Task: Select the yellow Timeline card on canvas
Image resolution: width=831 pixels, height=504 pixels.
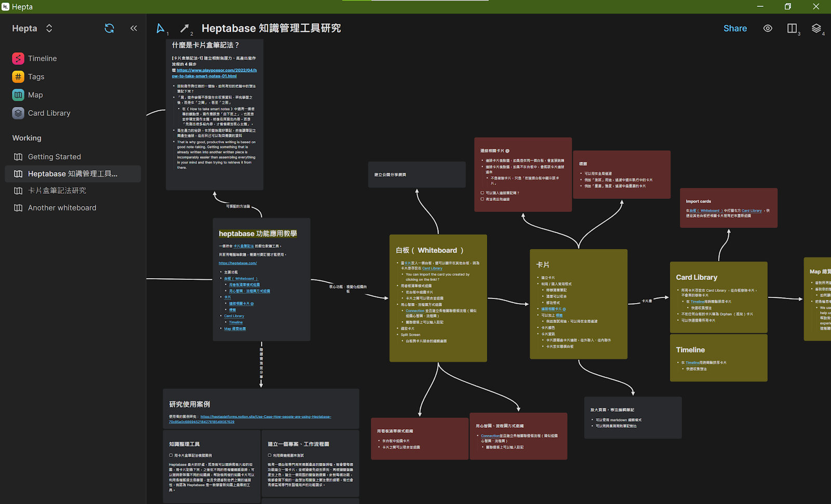Action: coord(718,358)
